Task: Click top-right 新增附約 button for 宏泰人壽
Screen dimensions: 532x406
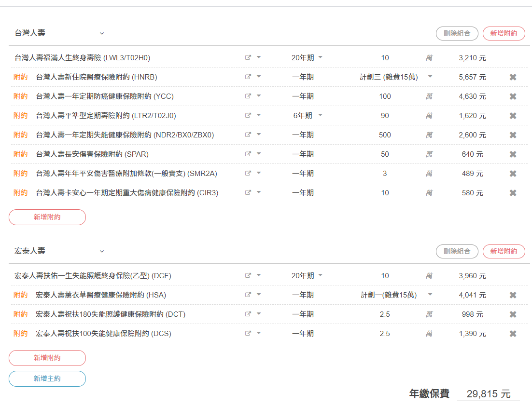Action: pyautogui.click(x=504, y=251)
